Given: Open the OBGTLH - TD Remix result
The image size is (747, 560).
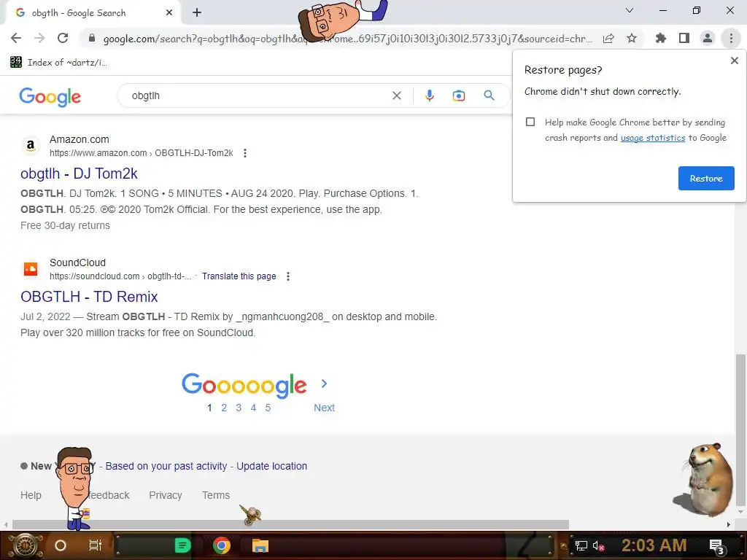Looking at the screenshot, I should (89, 296).
